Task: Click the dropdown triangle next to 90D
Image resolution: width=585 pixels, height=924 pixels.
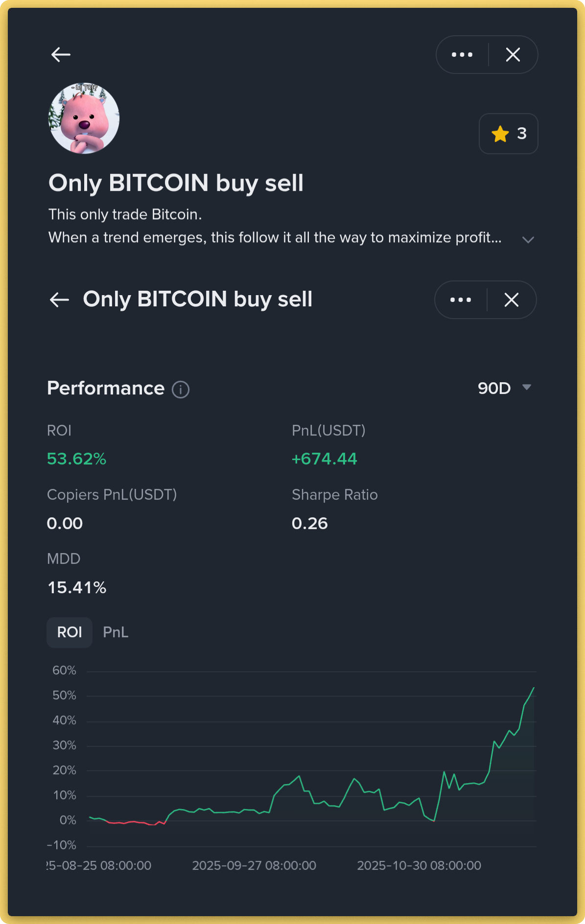Action: [527, 387]
